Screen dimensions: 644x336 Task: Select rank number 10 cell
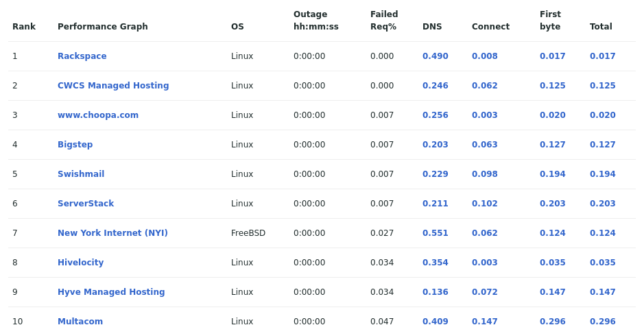click(17, 321)
